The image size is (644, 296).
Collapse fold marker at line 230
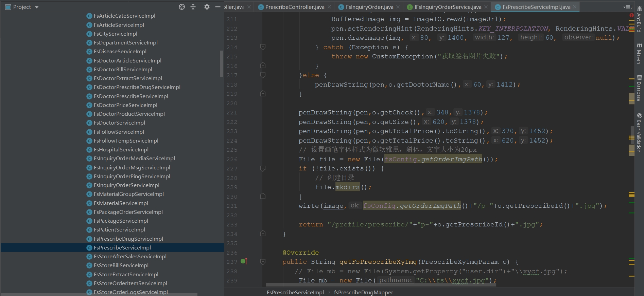click(x=263, y=196)
